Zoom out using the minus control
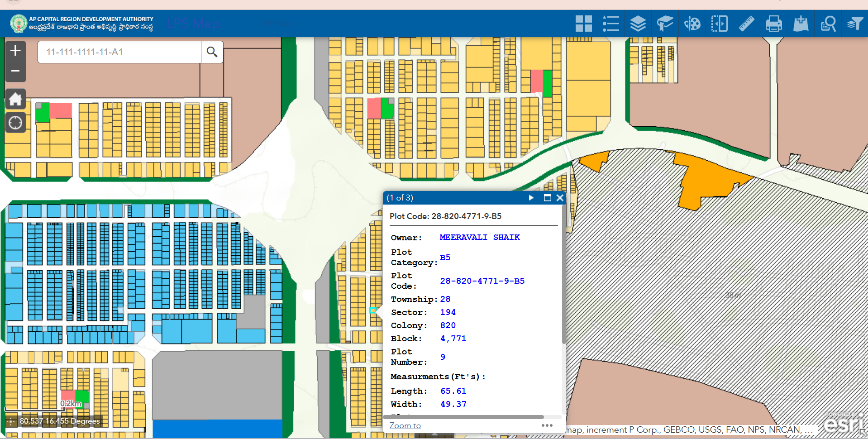The image size is (868, 439). tap(15, 71)
